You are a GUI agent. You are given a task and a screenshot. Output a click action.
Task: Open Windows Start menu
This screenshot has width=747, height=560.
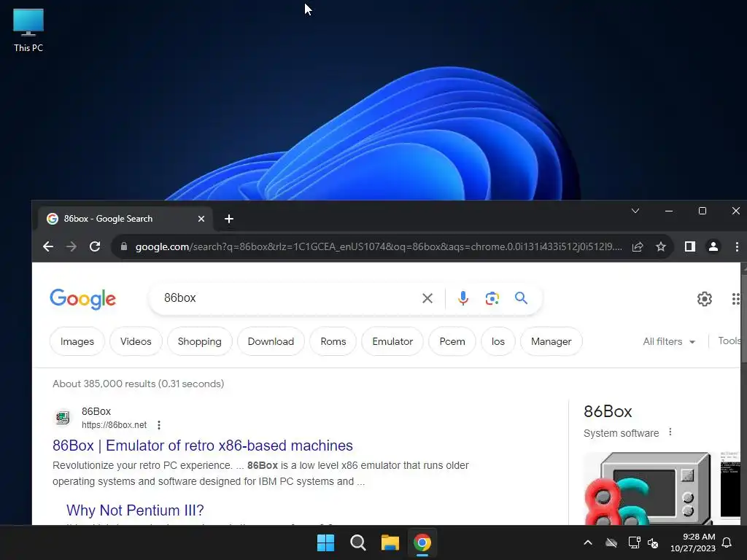pos(326,542)
